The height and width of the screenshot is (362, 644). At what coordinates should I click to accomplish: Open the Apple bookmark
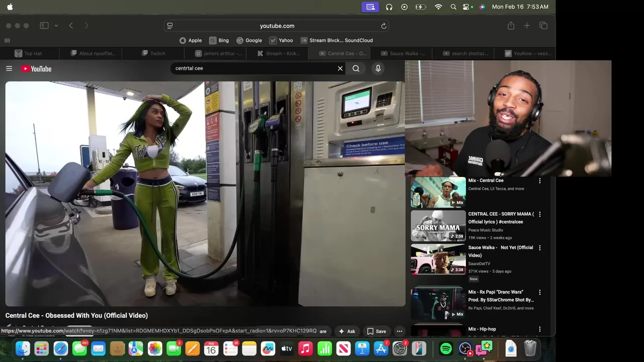191,40
